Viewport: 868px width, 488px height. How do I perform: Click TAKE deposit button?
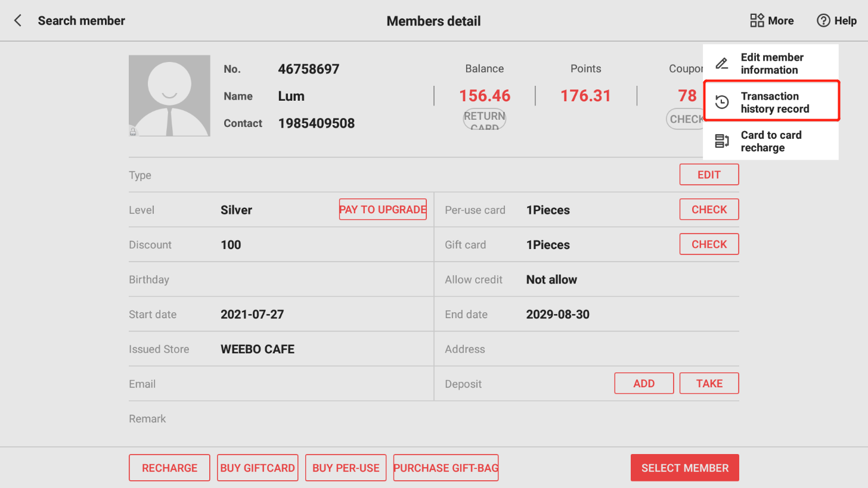(x=709, y=383)
